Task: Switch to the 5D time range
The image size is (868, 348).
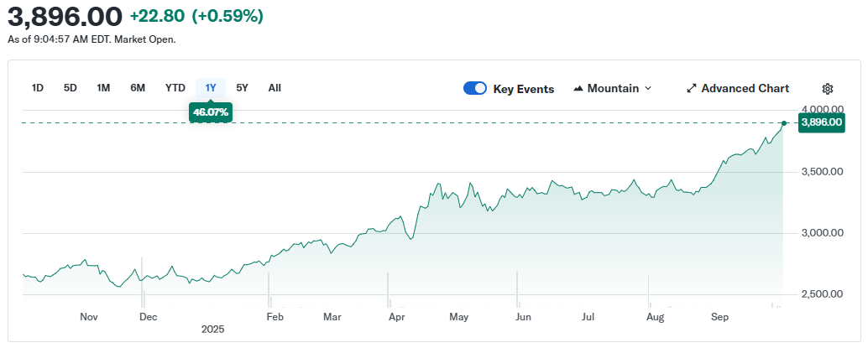Action: point(71,87)
